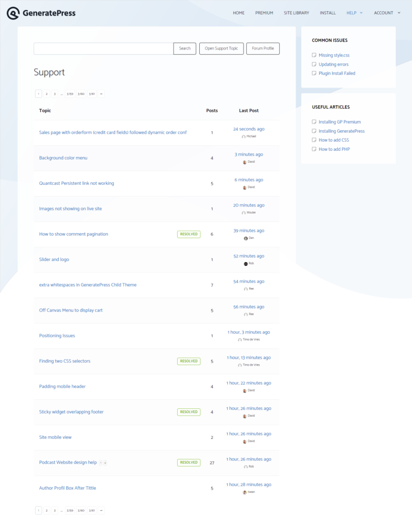The width and height of the screenshot is (412, 532).
Task: Click Open Support Topic button
Action: click(221, 48)
